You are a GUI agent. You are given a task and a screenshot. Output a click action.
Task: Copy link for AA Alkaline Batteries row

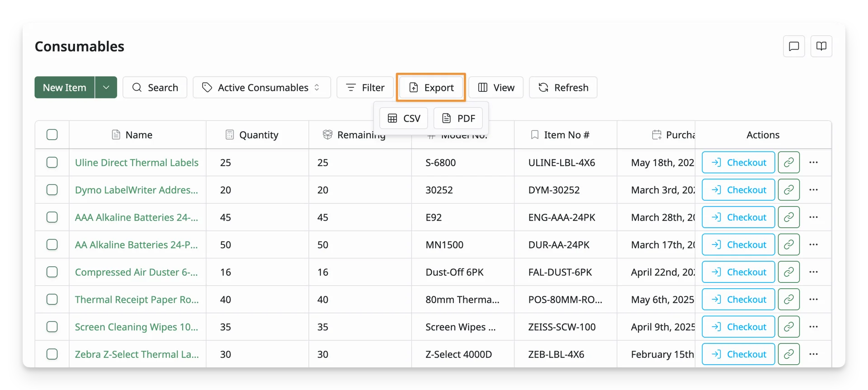tap(789, 244)
